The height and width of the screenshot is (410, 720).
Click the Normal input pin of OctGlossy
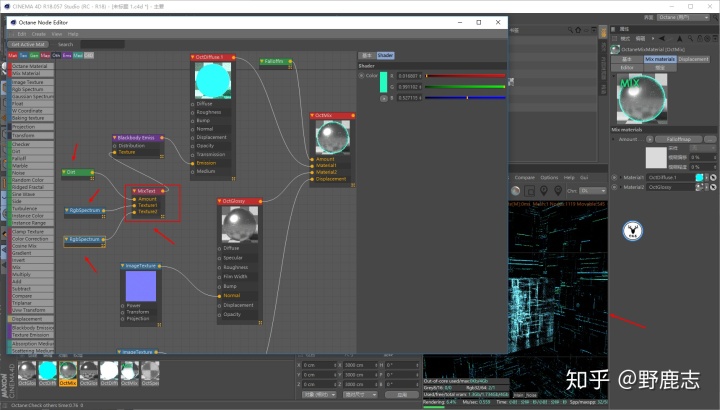point(219,296)
